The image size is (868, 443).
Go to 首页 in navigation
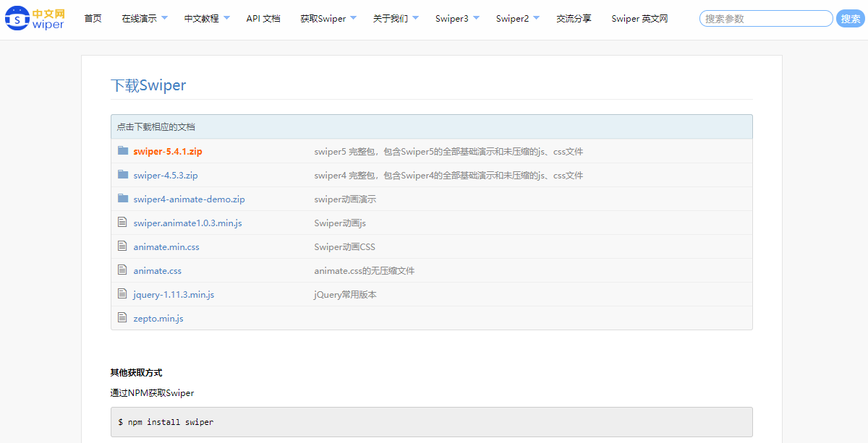(x=93, y=19)
